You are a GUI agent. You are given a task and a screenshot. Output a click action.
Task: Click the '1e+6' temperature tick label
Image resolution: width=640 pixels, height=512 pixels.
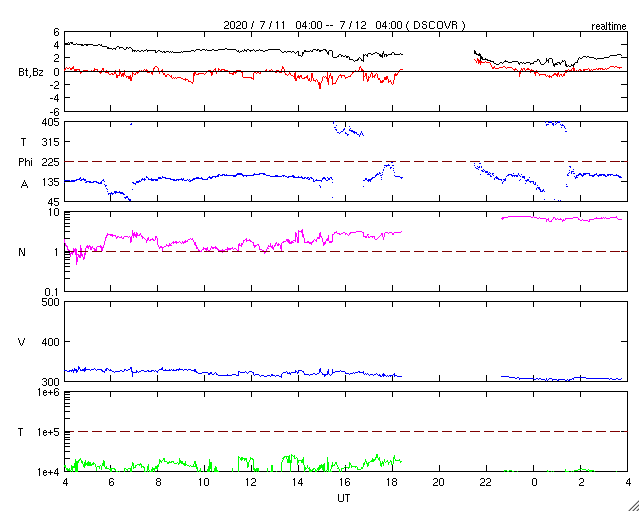click(x=48, y=393)
